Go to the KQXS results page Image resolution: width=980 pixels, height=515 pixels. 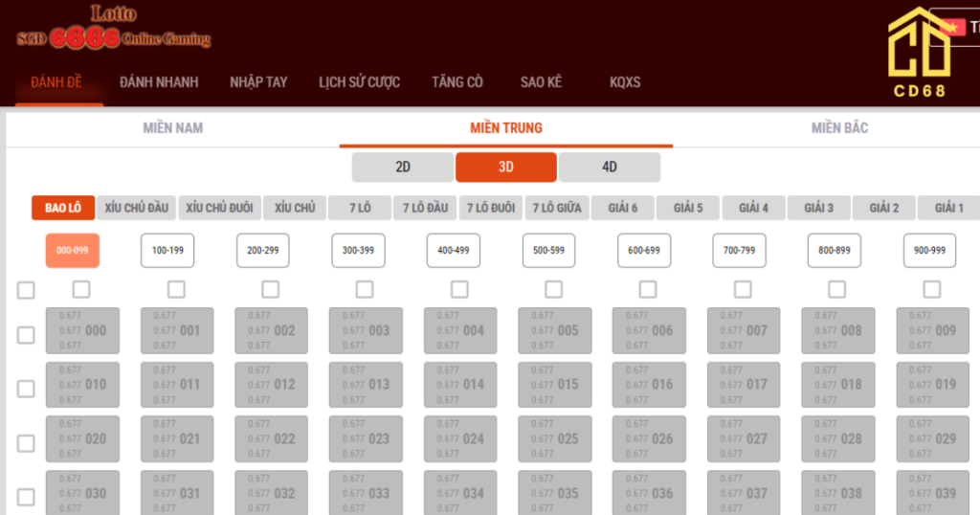pos(625,82)
